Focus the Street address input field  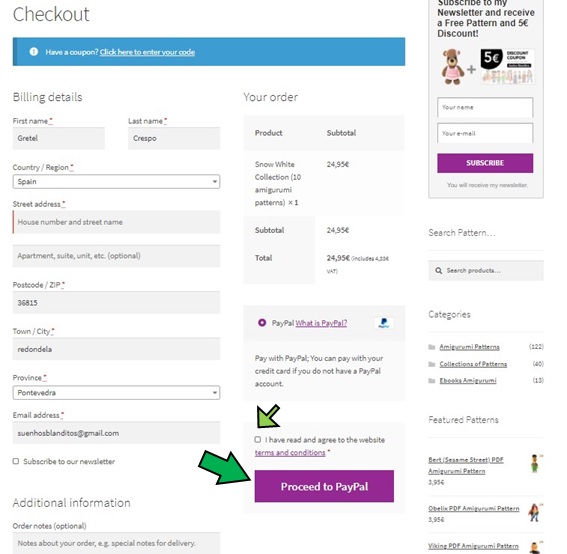[x=116, y=222]
